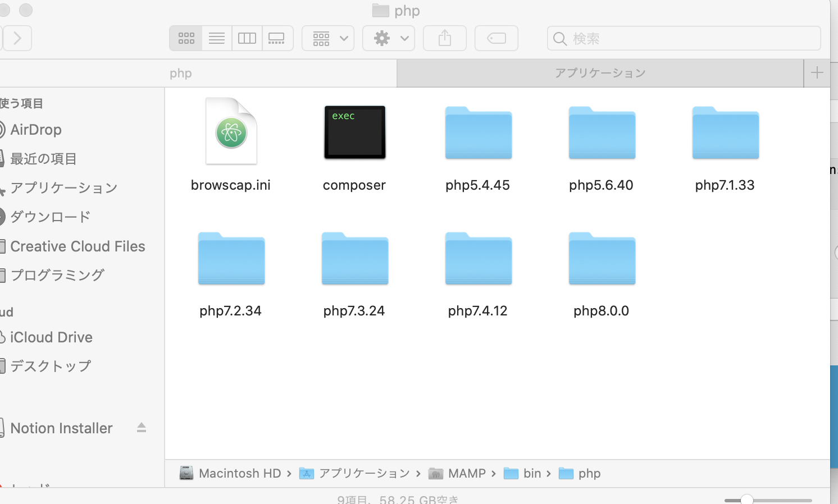
Task: Switch to column view
Action: click(247, 38)
